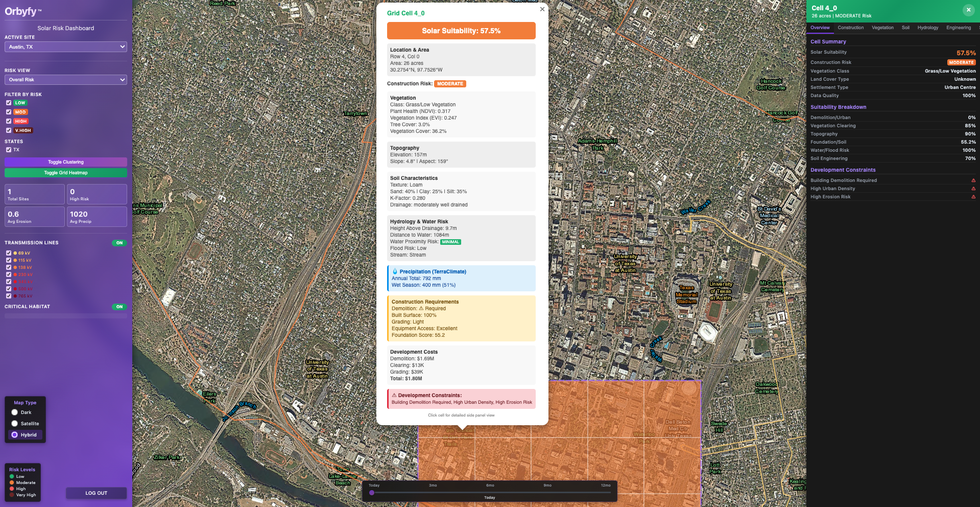Click warning icon for Building Demolition Required
This screenshot has height=507, width=980.
[x=973, y=180]
